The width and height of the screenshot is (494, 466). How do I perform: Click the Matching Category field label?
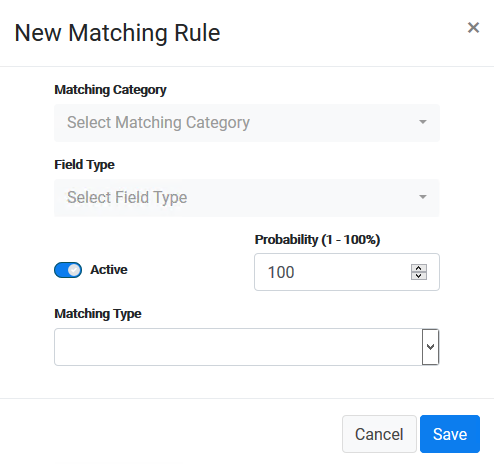click(x=110, y=90)
